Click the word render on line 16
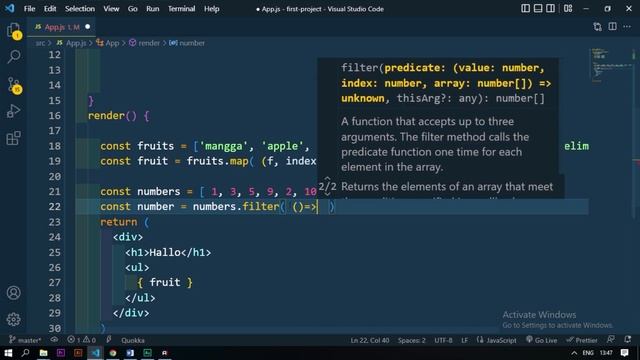Viewport: 640px width, 360px height. click(x=106, y=116)
